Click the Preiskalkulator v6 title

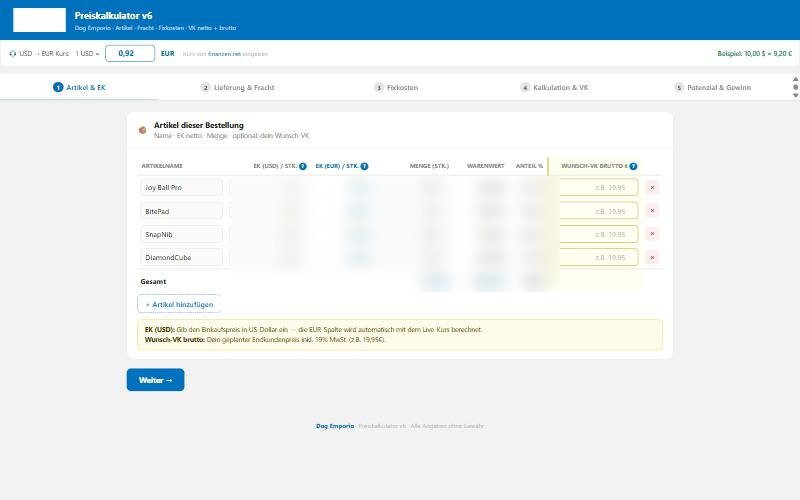click(x=113, y=16)
